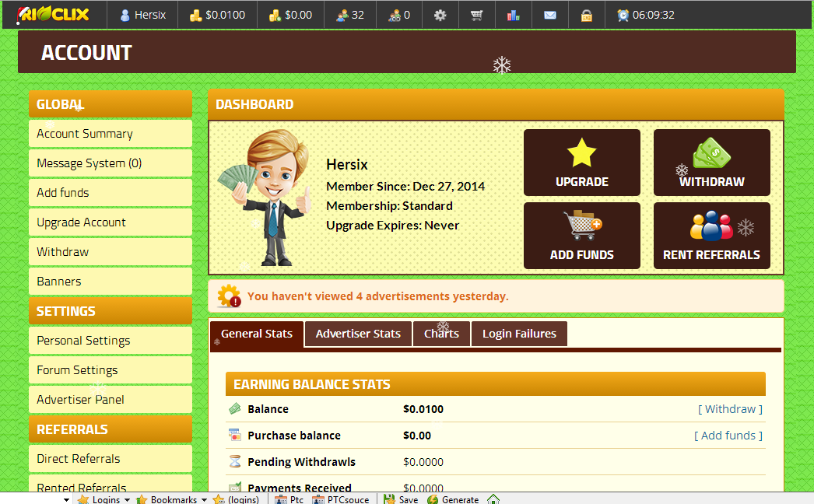This screenshot has width=814, height=504.
Task: Click the green home icon in bookmarks bar
Action: [x=493, y=499]
